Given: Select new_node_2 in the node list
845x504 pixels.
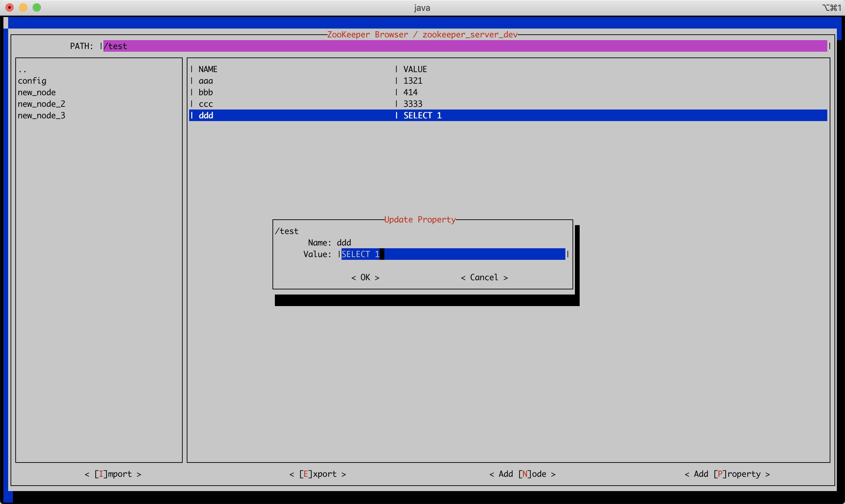Looking at the screenshot, I should coord(42,104).
